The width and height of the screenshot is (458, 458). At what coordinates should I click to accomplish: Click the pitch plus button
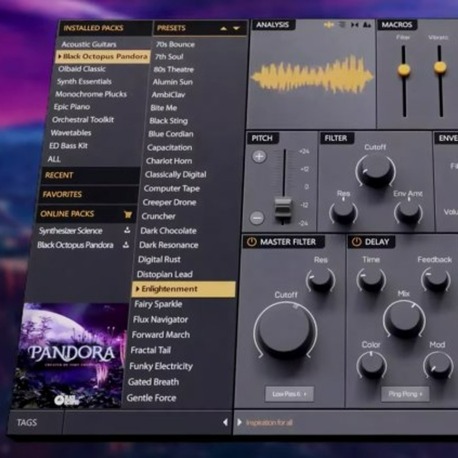tap(259, 156)
